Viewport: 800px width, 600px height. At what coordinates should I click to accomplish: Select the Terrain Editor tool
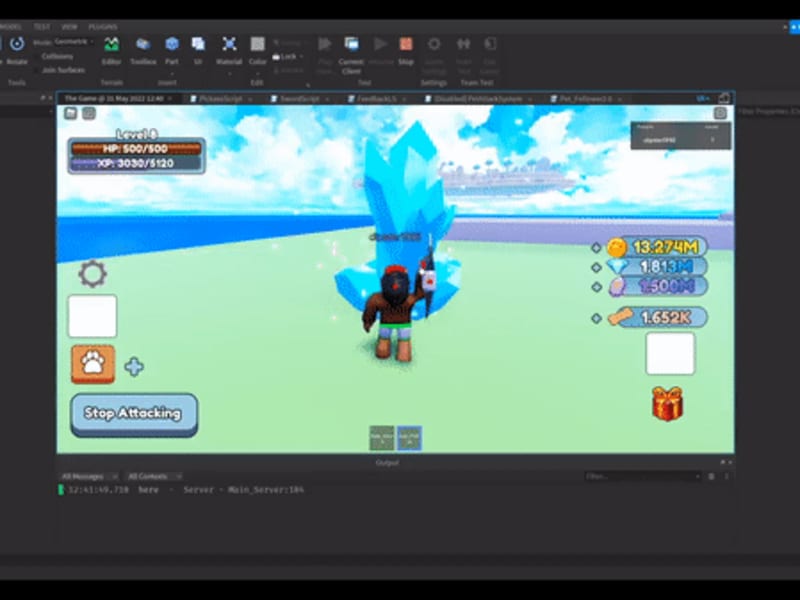pos(111,47)
